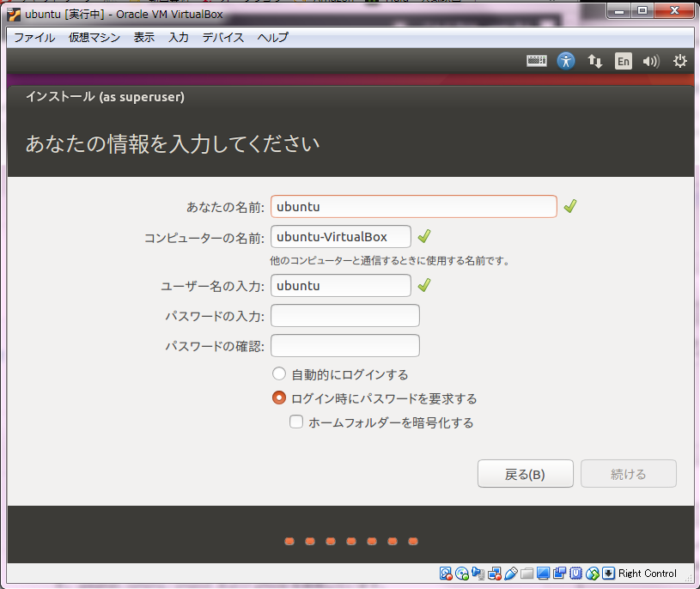Click the VirtualBox USB device status icon
This screenshot has height=589, width=700.
coord(511,574)
